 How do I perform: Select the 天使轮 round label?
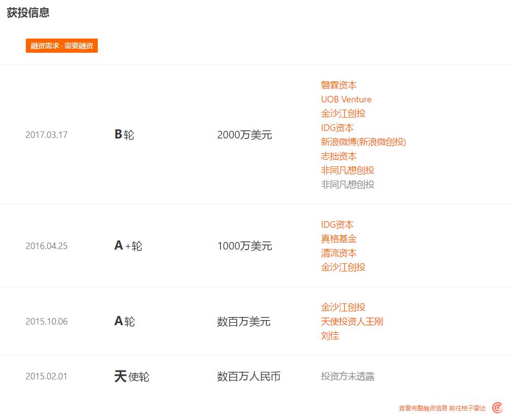pos(132,376)
